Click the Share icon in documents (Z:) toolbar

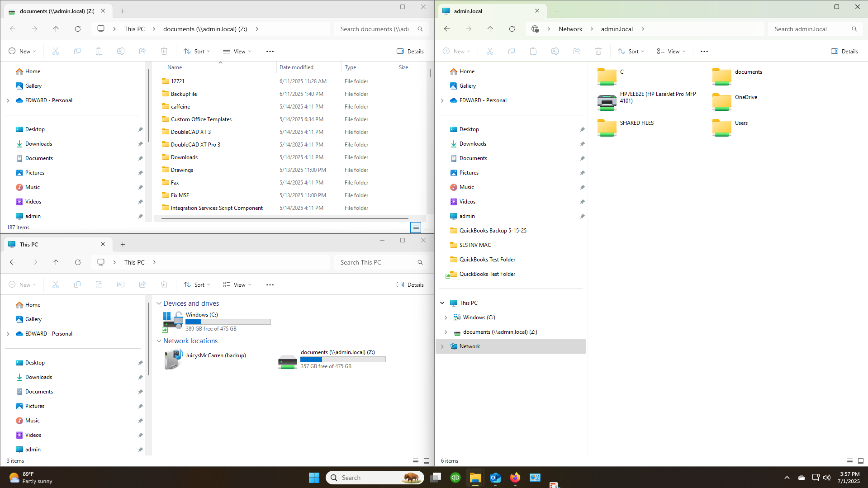(142, 52)
